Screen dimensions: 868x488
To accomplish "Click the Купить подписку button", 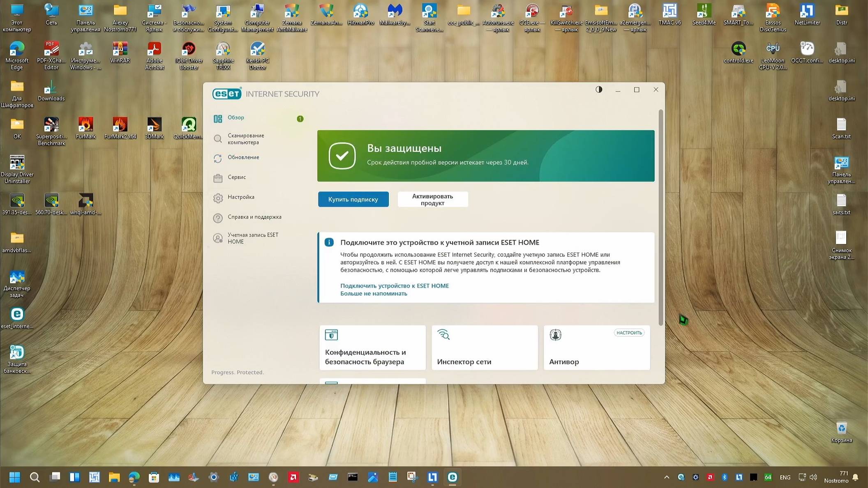I will click(353, 199).
